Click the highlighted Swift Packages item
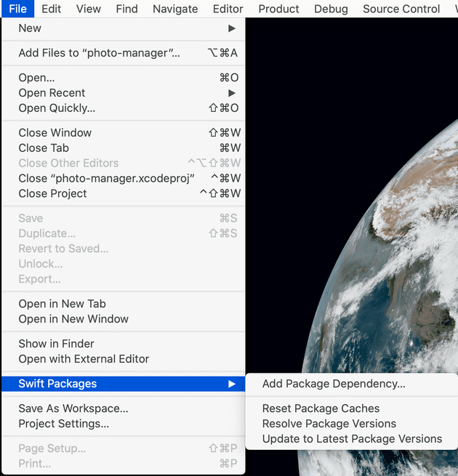458x476 pixels. point(124,384)
